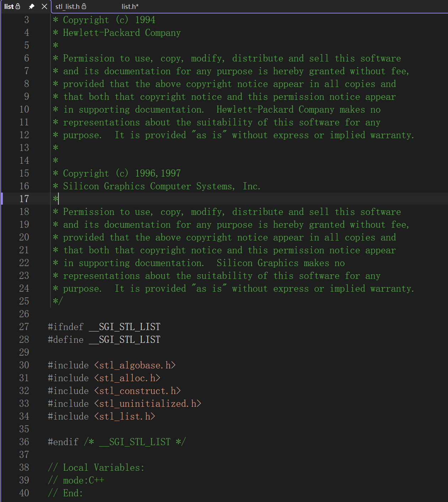The height and width of the screenshot is (502, 448).
Task: Click the stl_algobase.h include filename
Action: 135,365
